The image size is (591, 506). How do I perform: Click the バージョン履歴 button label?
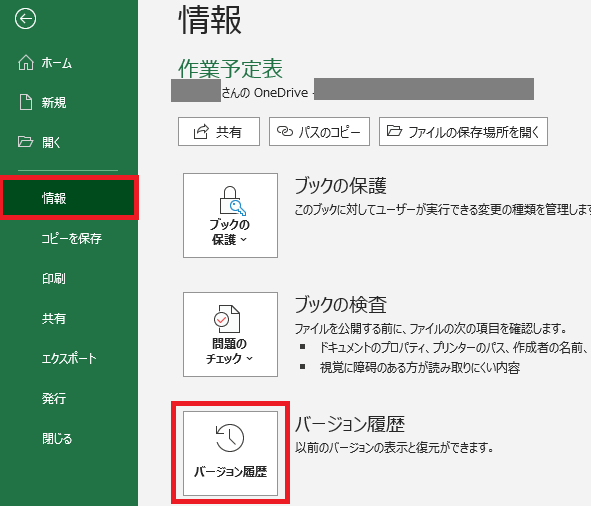pos(231,472)
